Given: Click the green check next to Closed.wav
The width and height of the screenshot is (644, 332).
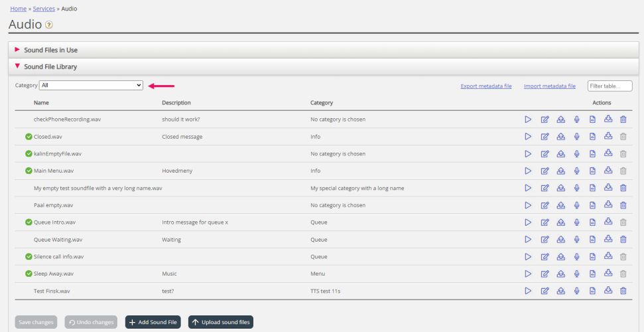Looking at the screenshot, I should coord(29,137).
